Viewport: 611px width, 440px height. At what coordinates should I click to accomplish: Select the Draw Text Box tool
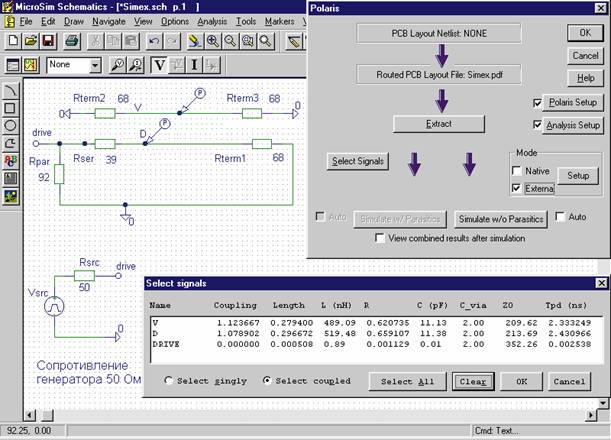[x=11, y=178]
